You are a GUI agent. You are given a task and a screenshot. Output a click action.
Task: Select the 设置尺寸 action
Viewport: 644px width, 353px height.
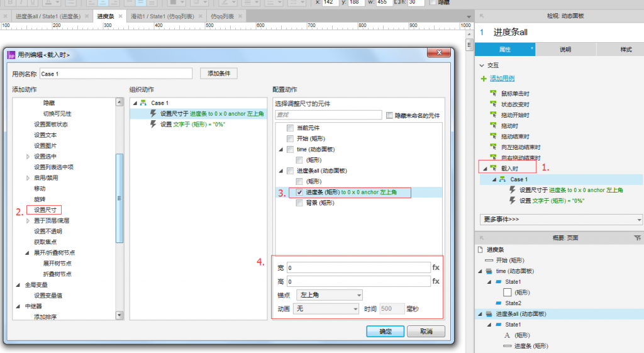click(45, 210)
